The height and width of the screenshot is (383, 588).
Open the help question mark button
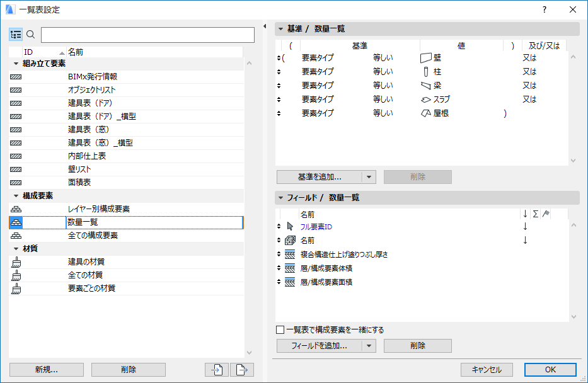545,9
